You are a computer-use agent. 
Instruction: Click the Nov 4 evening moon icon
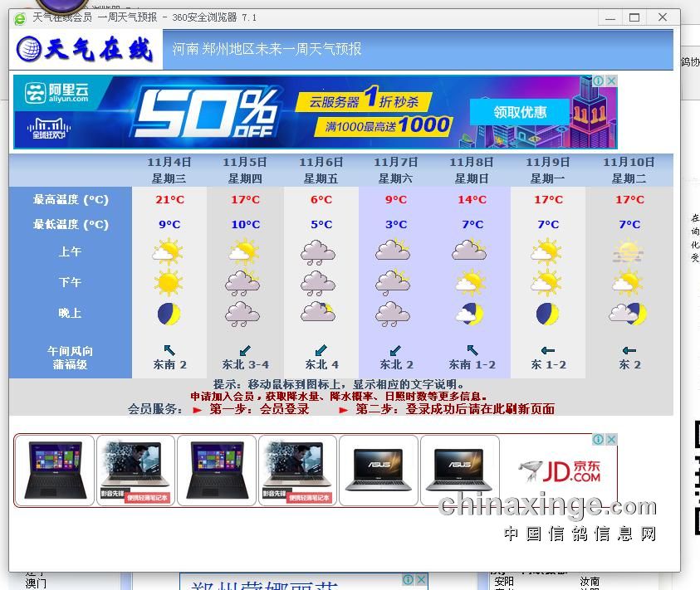click(169, 314)
